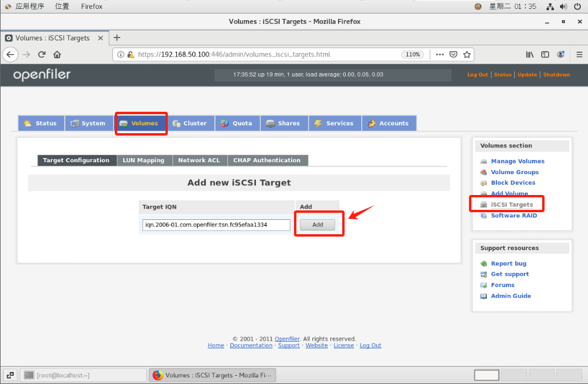Click the Openfiler footer link

coord(287,339)
